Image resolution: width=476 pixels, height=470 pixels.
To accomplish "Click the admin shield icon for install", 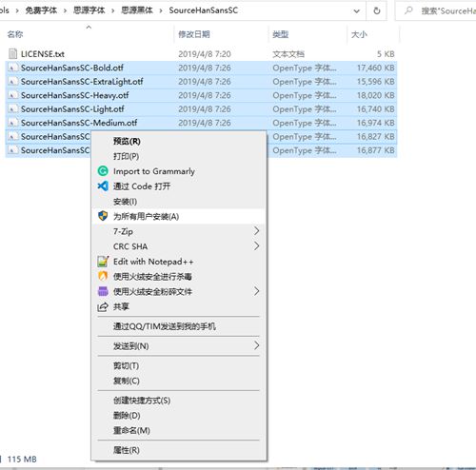I will click(x=103, y=216).
